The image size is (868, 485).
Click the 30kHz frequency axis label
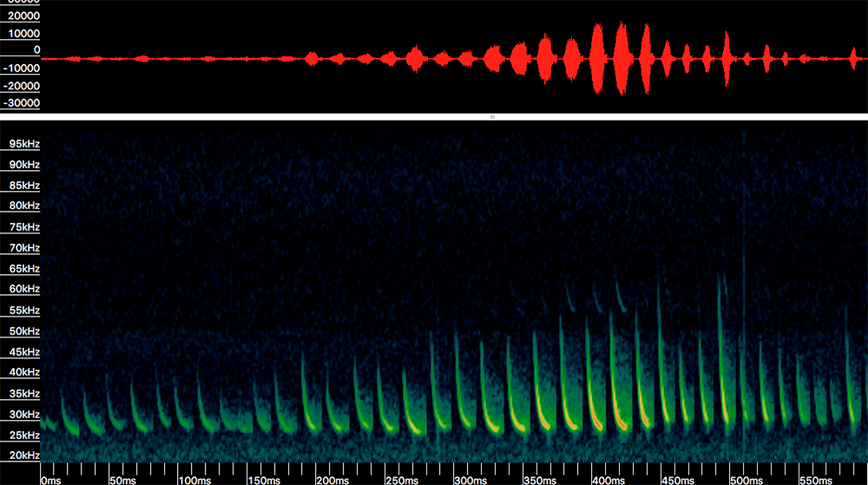(x=23, y=414)
